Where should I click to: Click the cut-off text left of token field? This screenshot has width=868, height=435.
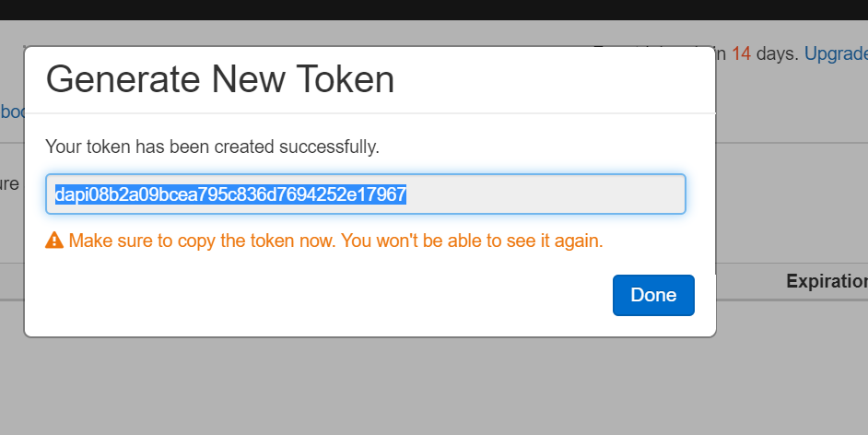pos(9,183)
